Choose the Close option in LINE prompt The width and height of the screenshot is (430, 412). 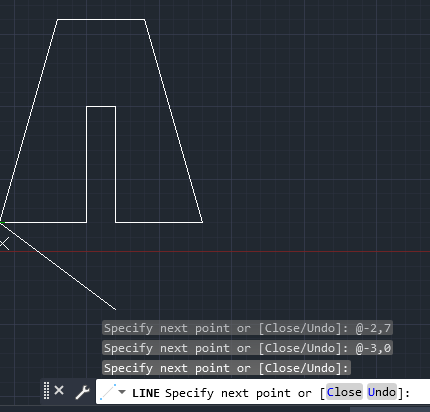[344, 392]
